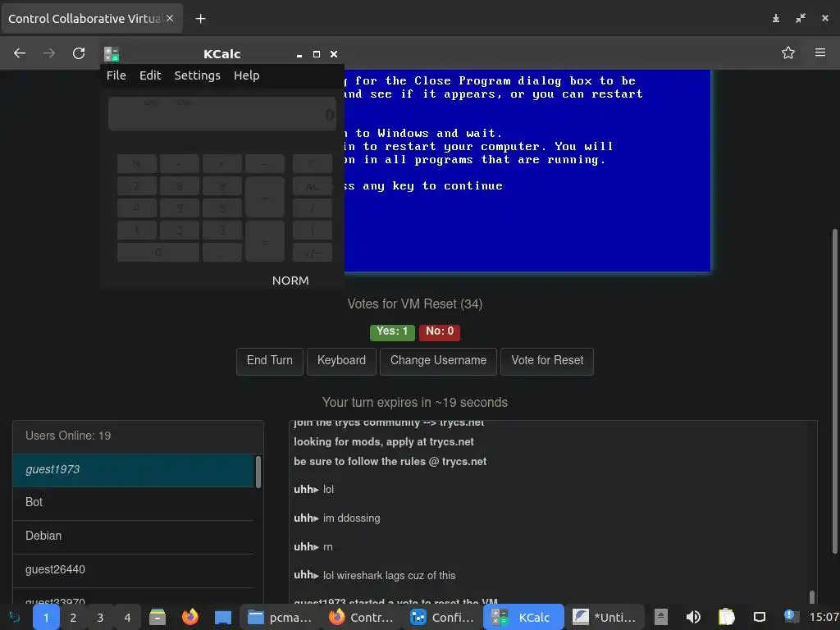Click inside the blue VM screen display

coord(527,171)
